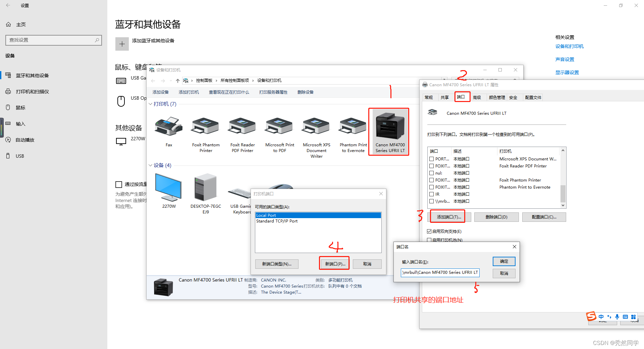
Task: Click 新端口类型(N)... button
Action: 277,264
